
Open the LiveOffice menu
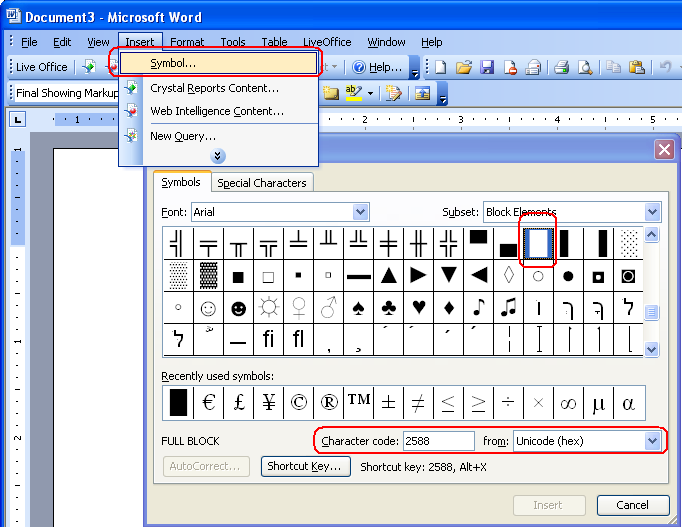coord(327,42)
